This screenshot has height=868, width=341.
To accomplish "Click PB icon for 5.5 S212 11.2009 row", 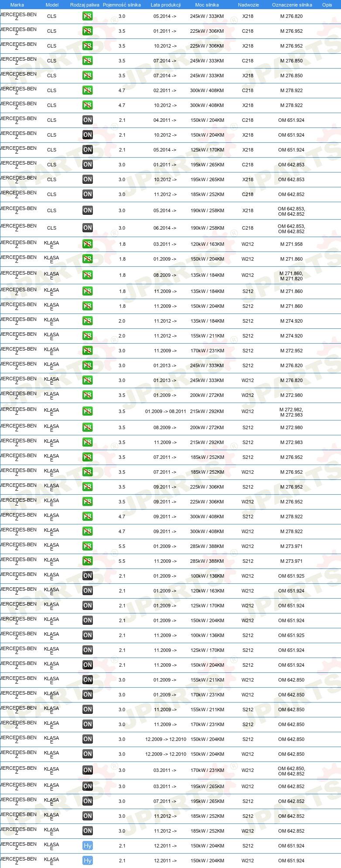I will (87, 561).
